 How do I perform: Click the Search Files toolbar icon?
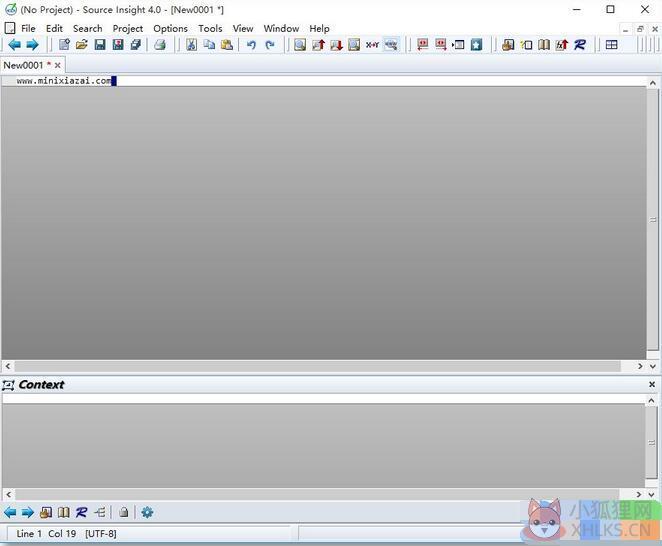click(x=354, y=44)
